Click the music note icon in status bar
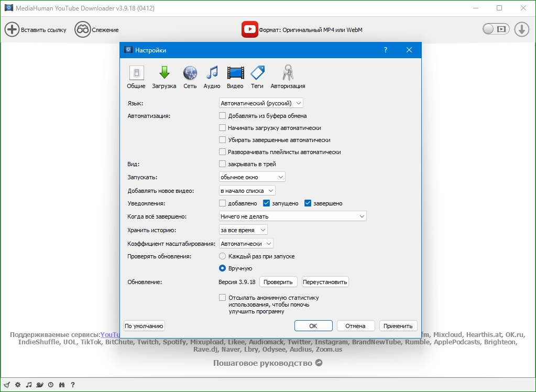 [29, 385]
